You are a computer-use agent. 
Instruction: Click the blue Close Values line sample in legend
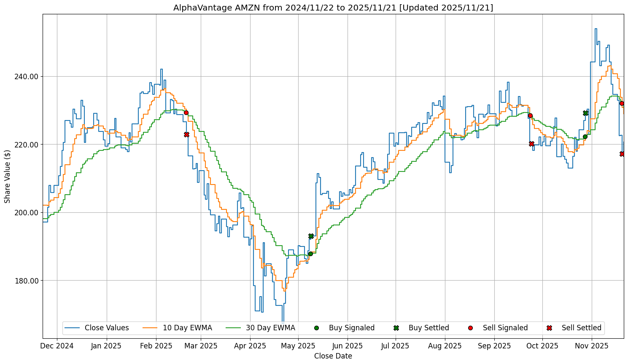tap(73, 328)
